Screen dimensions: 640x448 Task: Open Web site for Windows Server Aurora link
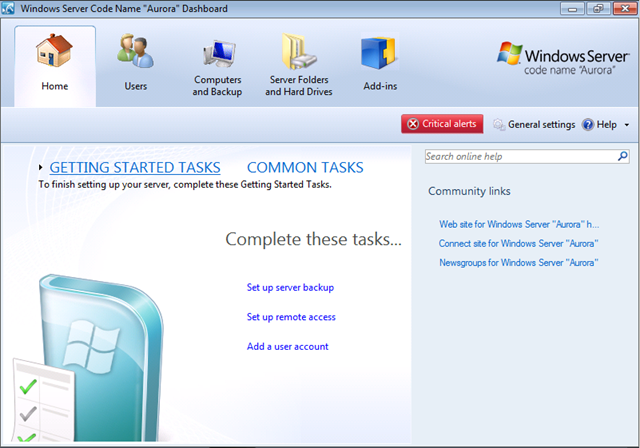point(518,224)
